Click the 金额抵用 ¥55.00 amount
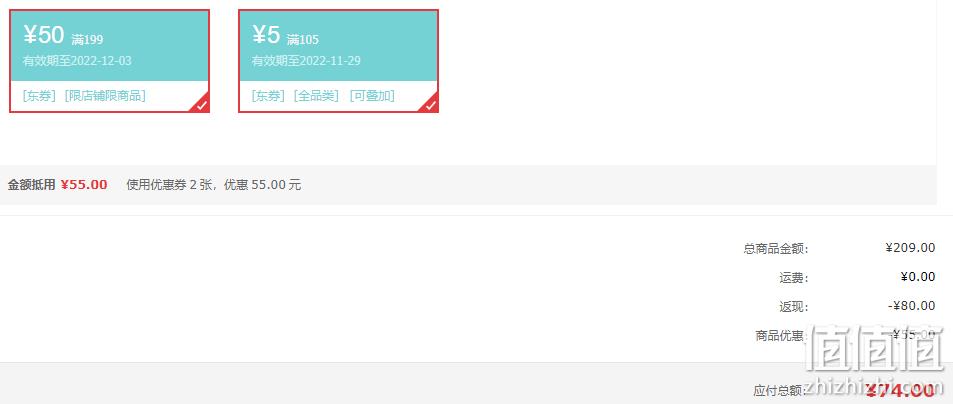The height and width of the screenshot is (404, 953). pos(84,185)
